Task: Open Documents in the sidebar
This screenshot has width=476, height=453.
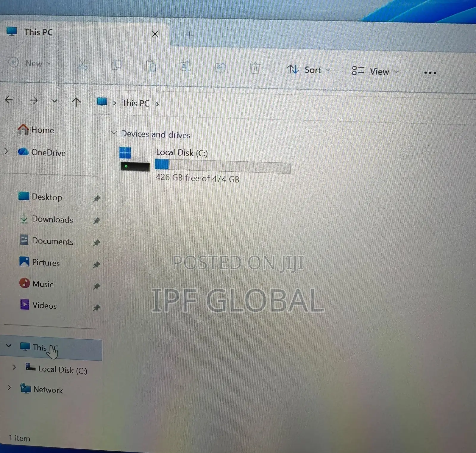Action: 47,241
